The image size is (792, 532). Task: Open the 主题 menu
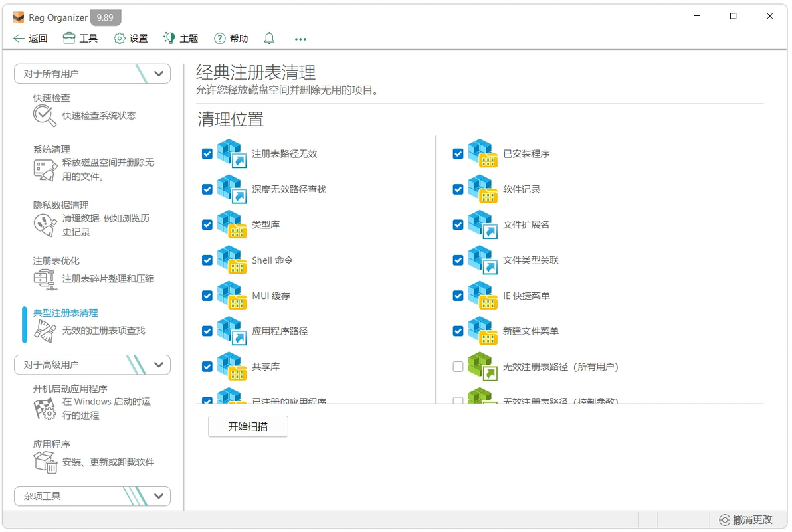[181, 39]
